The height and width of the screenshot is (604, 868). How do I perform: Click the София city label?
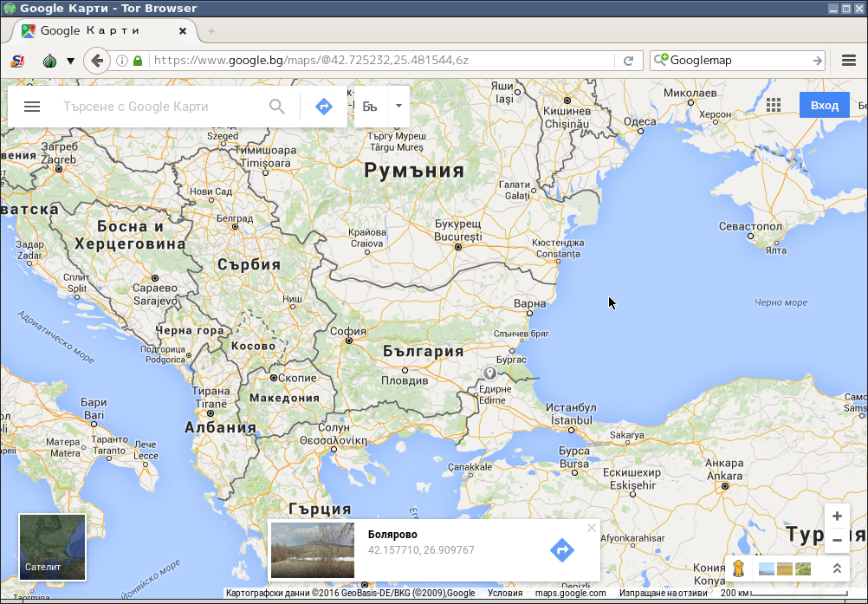coord(348,331)
